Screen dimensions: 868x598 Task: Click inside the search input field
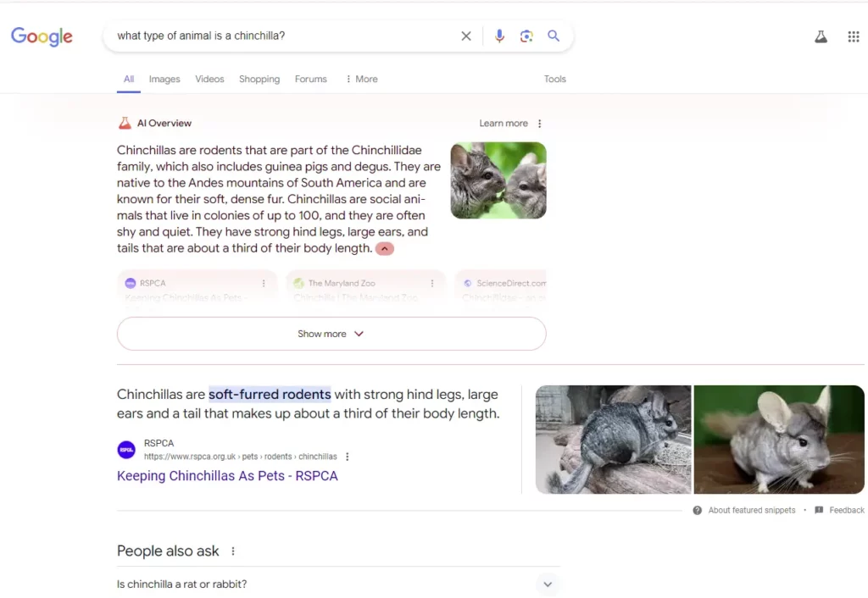point(282,36)
